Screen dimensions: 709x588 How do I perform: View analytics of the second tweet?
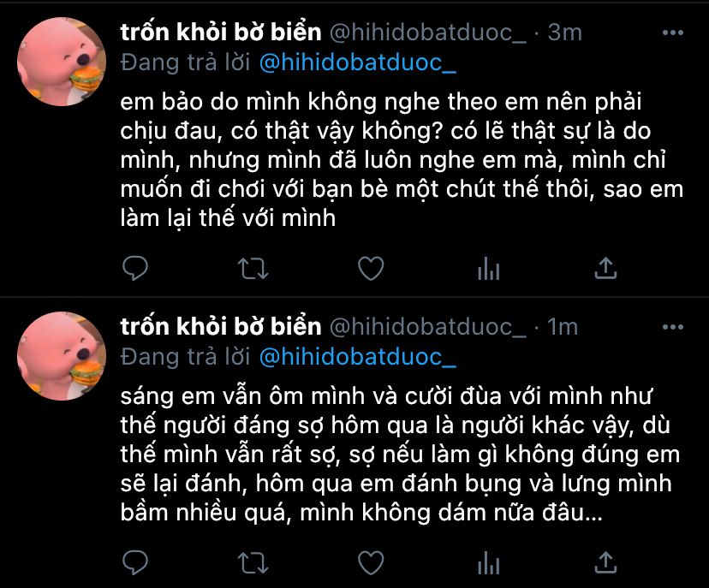(x=488, y=562)
